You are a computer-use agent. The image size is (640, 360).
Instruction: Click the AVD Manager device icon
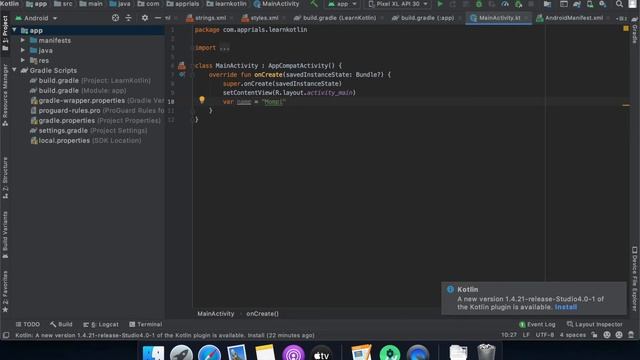[x=590, y=4]
